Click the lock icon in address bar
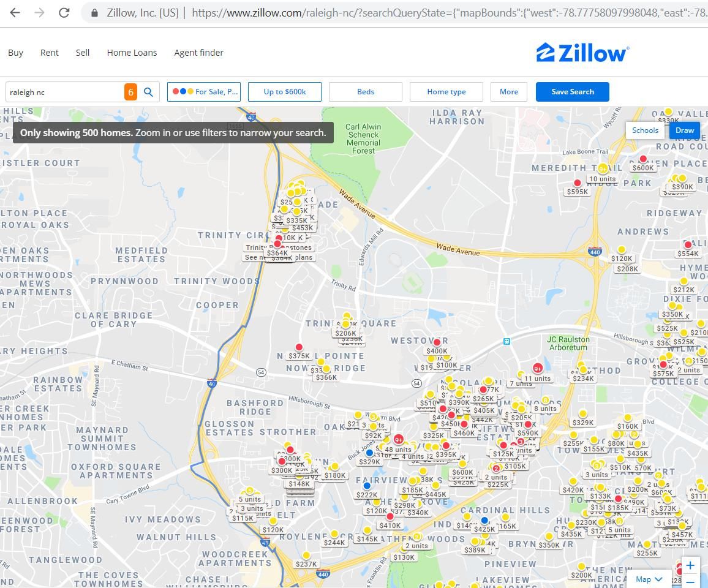The width and height of the screenshot is (708, 588). tap(94, 13)
